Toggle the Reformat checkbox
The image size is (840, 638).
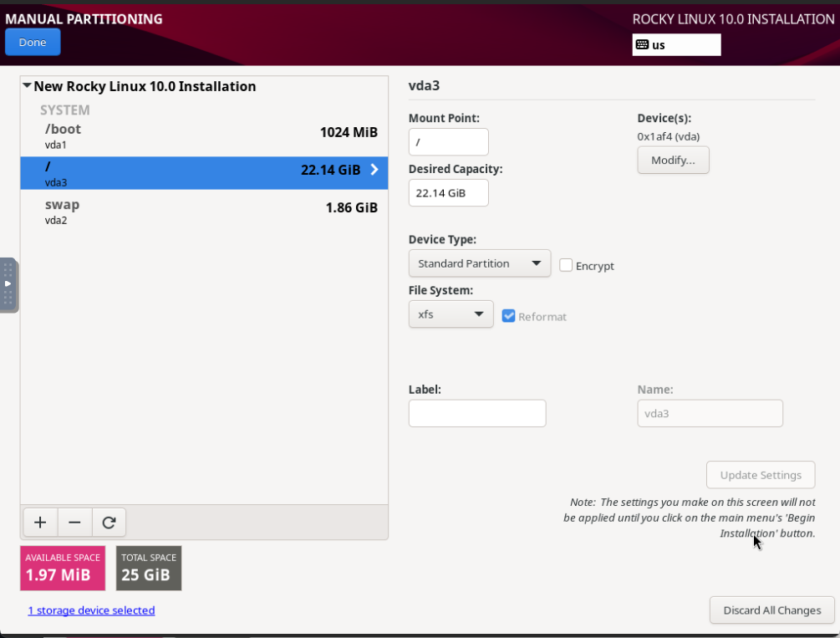(508, 316)
